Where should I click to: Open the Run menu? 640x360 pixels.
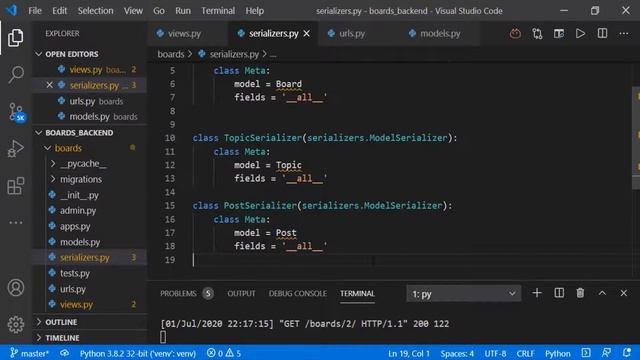click(x=183, y=11)
